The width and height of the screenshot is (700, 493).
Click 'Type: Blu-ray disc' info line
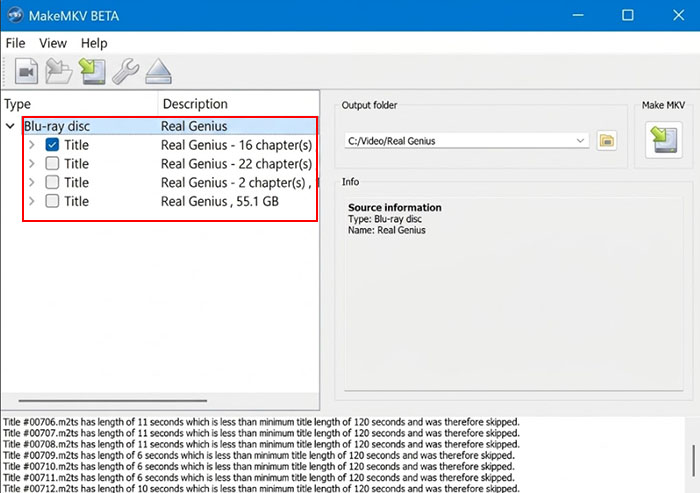385,219
